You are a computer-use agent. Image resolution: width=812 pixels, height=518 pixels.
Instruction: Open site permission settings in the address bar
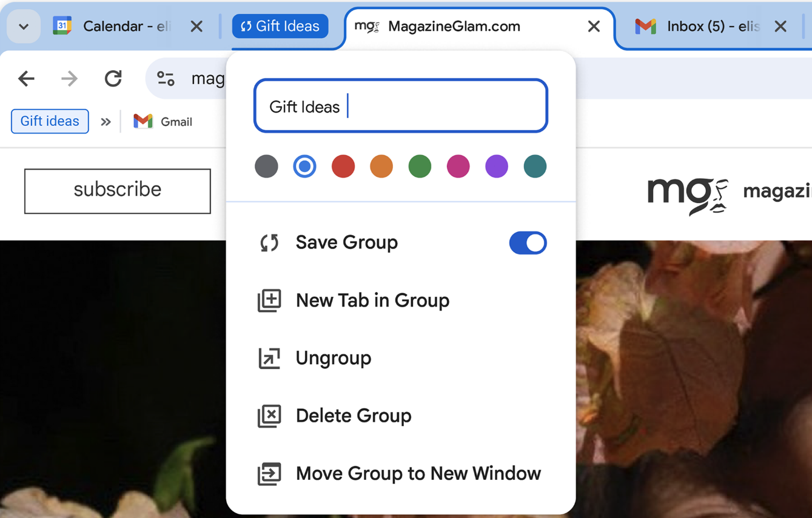click(x=166, y=78)
